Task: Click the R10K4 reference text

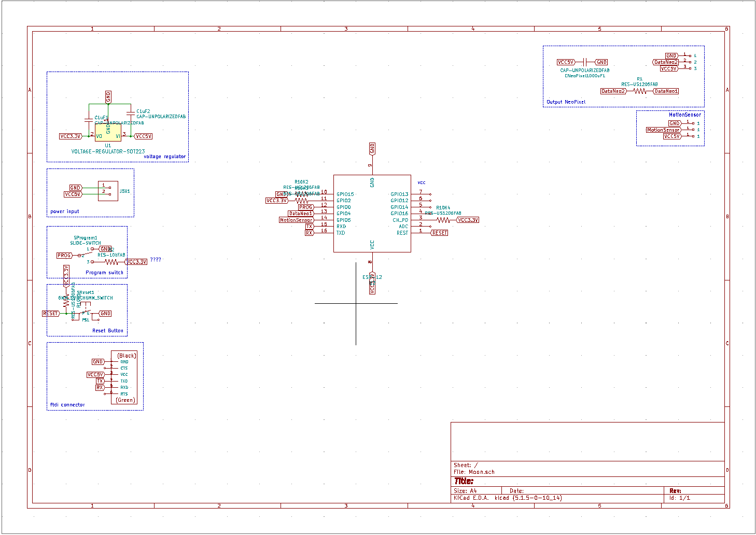Action: (x=443, y=208)
